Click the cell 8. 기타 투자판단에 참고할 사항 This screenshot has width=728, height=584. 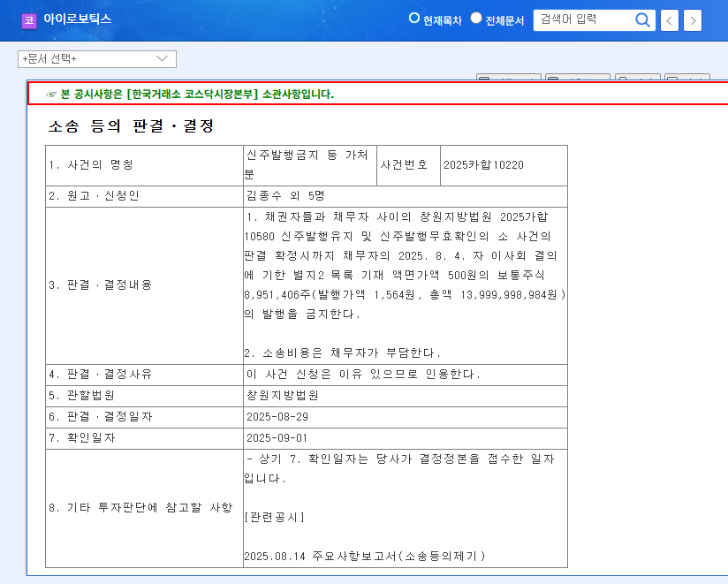pyautogui.click(x=144, y=508)
